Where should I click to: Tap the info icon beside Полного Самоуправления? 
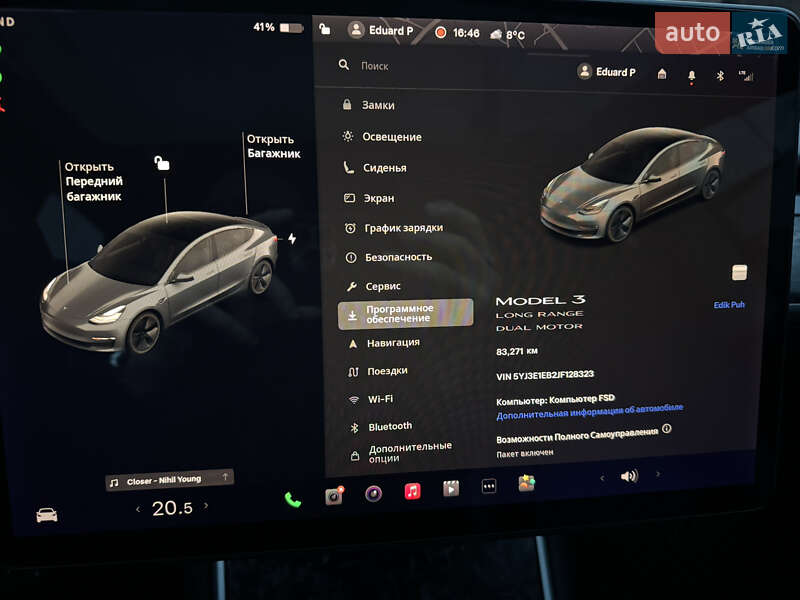tap(667, 429)
